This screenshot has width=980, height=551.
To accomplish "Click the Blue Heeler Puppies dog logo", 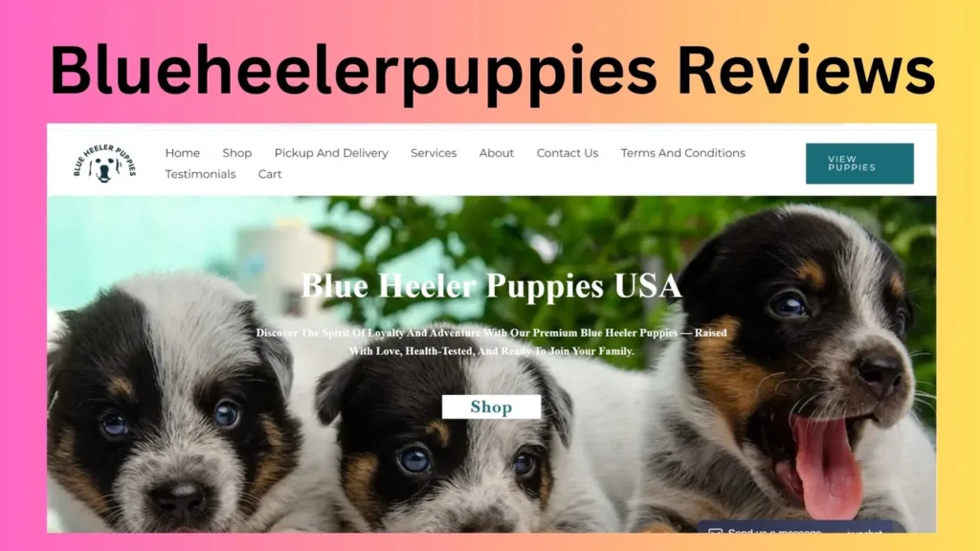I will [104, 163].
